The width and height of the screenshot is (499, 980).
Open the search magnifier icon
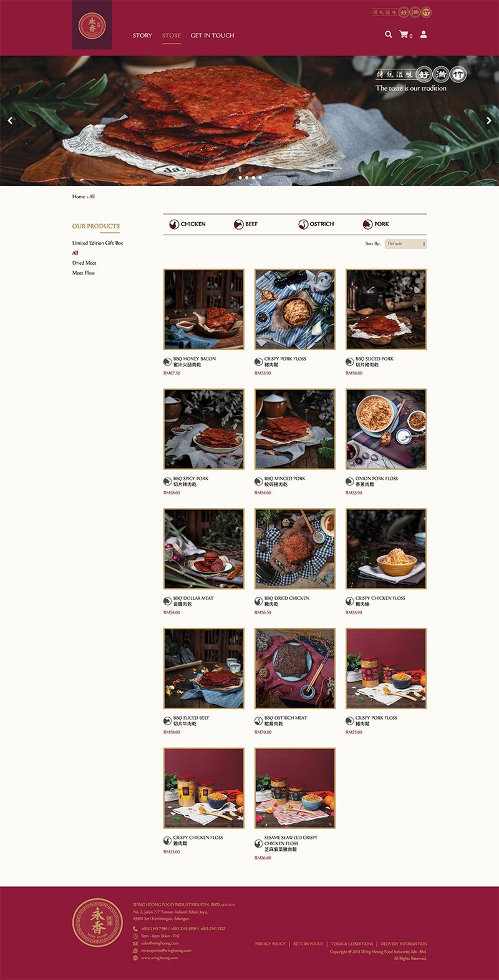[x=389, y=34]
